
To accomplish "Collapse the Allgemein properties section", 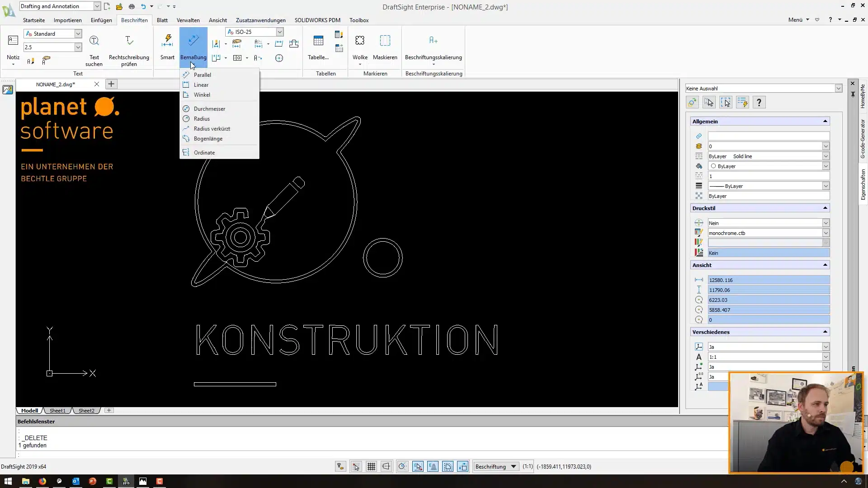I will coord(826,121).
